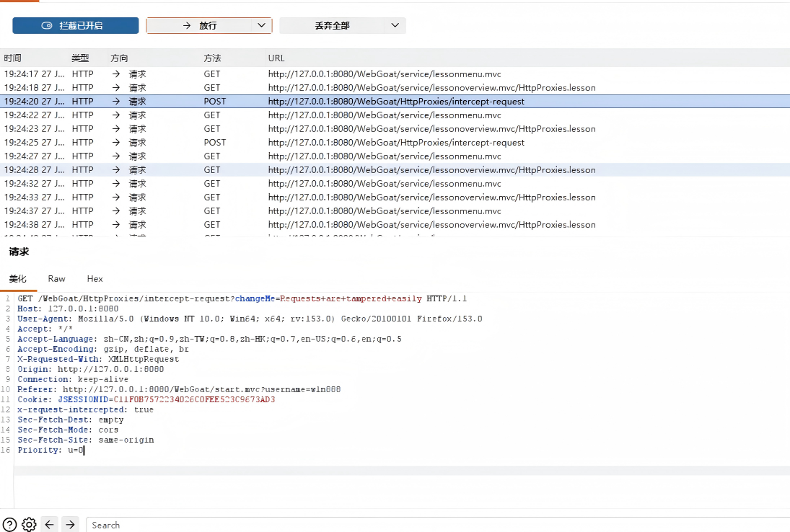
Task: Click the Origin header line
Action: click(x=91, y=369)
